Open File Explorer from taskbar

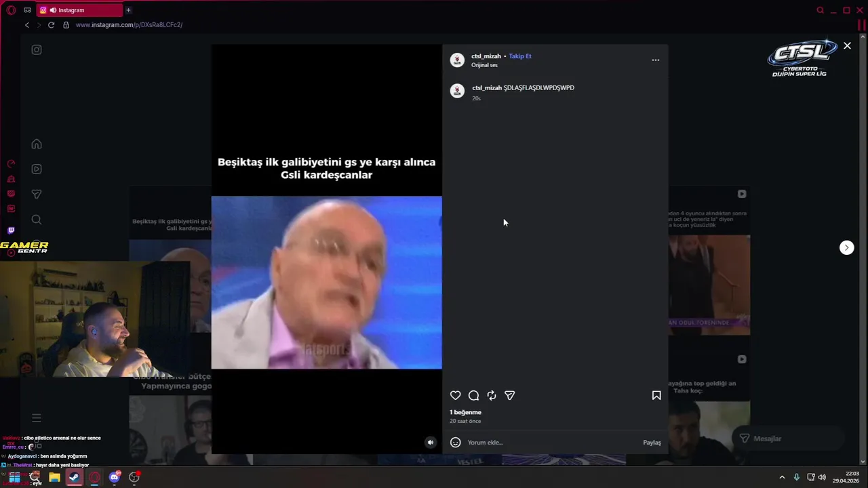point(54,477)
